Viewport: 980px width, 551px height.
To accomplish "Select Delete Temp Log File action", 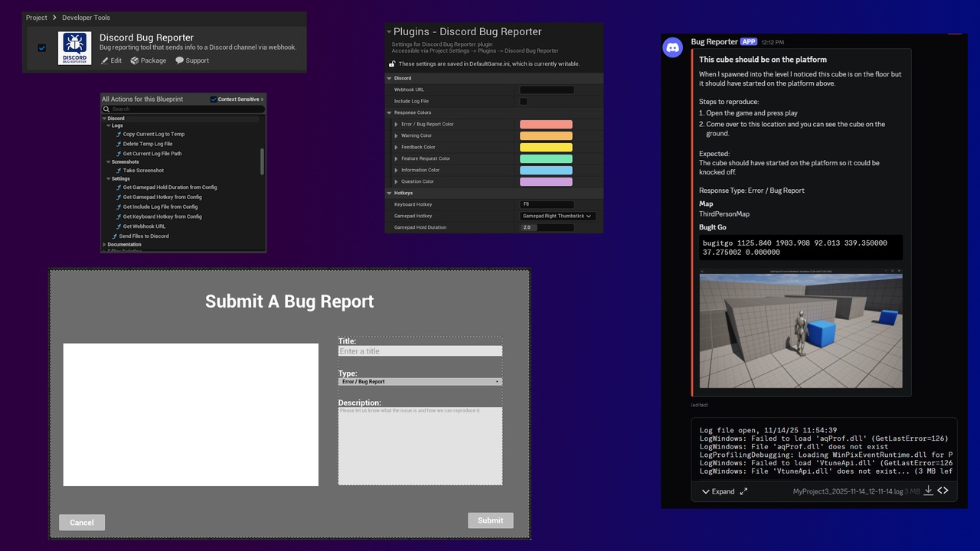I will [147, 144].
